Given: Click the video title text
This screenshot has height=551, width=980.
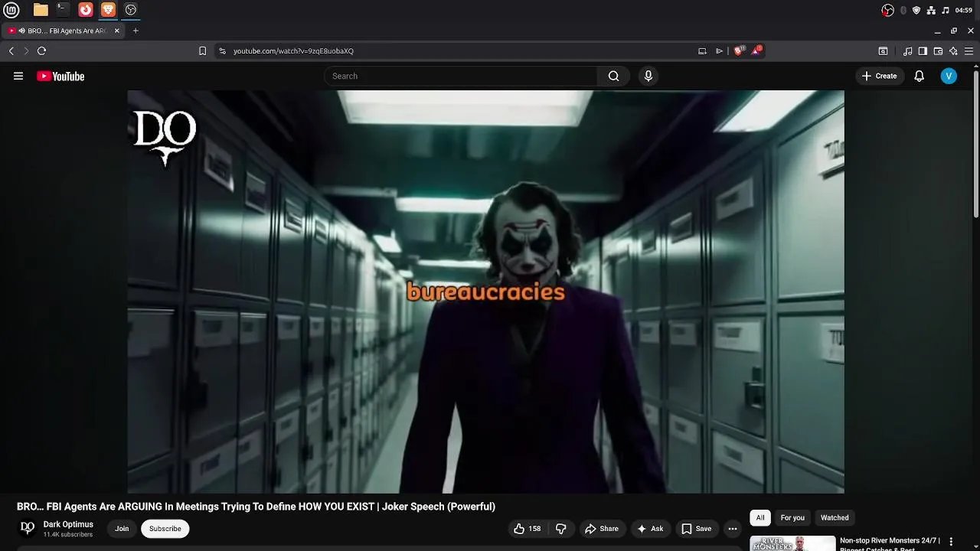Looking at the screenshot, I should 256,507.
